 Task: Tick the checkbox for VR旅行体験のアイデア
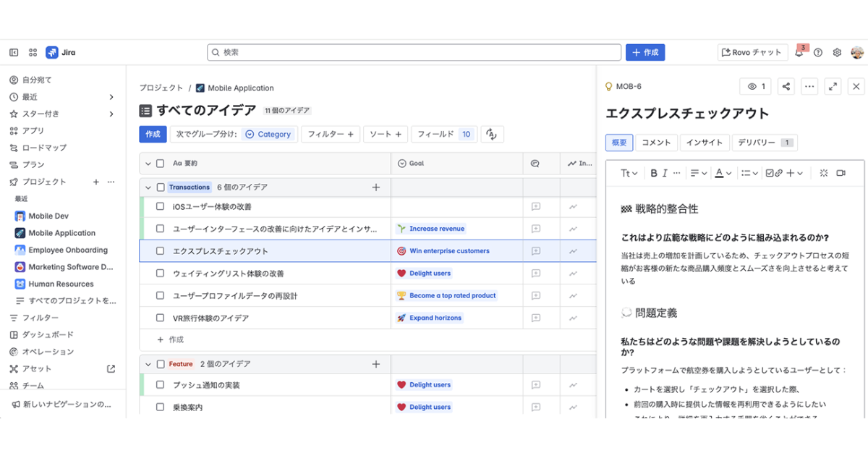tap(161, 318)
